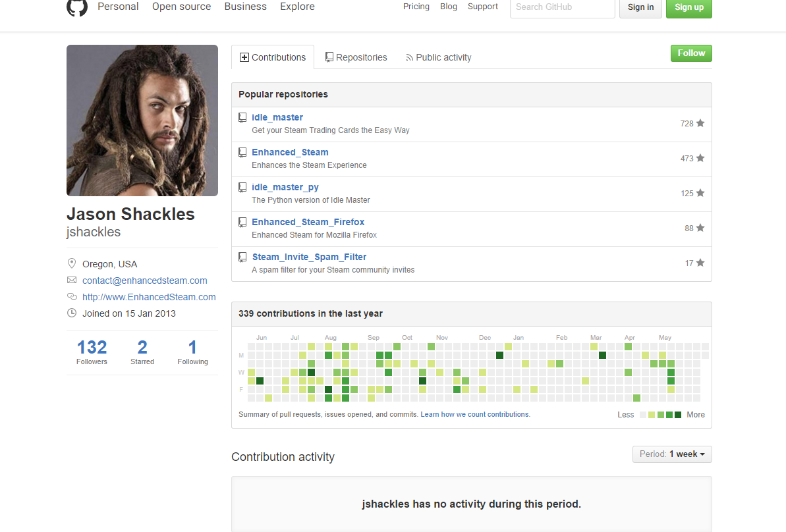Screen dimensions: 786x532
Task: Click the repo icon beside Enhanced_Steam description row
Action: (242, 153)
